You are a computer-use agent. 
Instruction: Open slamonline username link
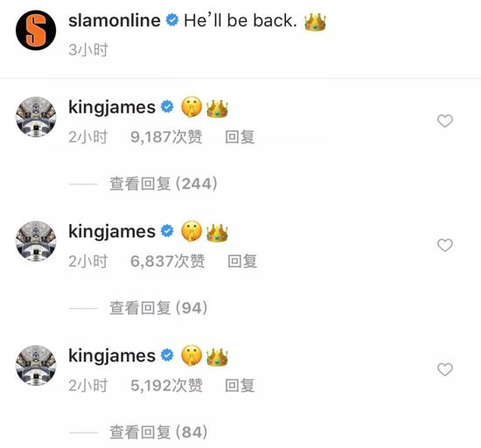pyautogui.click(x=115, y=20)
